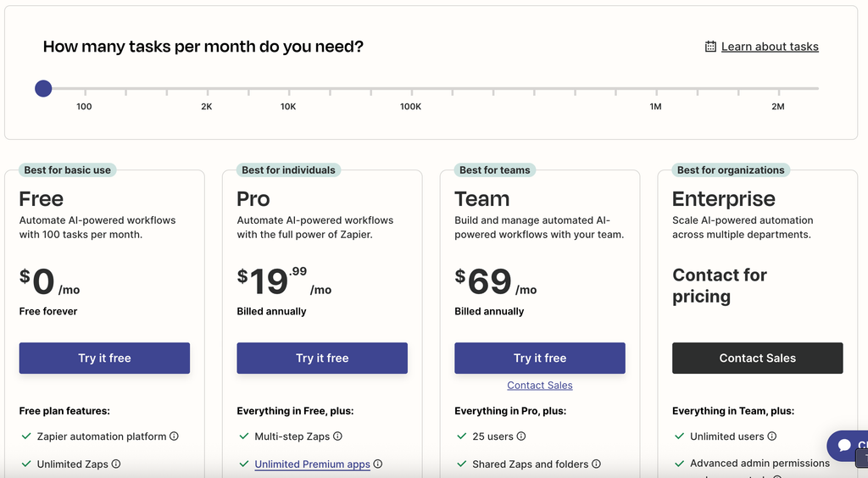868x478 pixels.
Task: Open the Learn about tasks link
Action: [770, 47]
